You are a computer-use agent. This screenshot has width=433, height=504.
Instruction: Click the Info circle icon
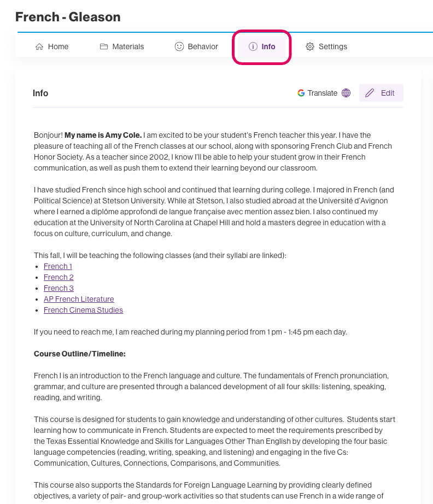click(253, 47)
